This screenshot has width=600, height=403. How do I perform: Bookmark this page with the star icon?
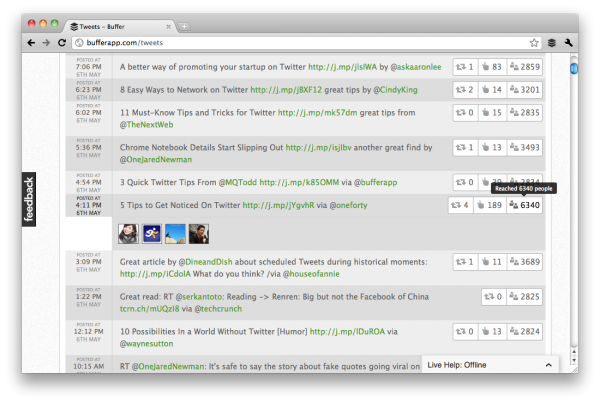(535, 43)
